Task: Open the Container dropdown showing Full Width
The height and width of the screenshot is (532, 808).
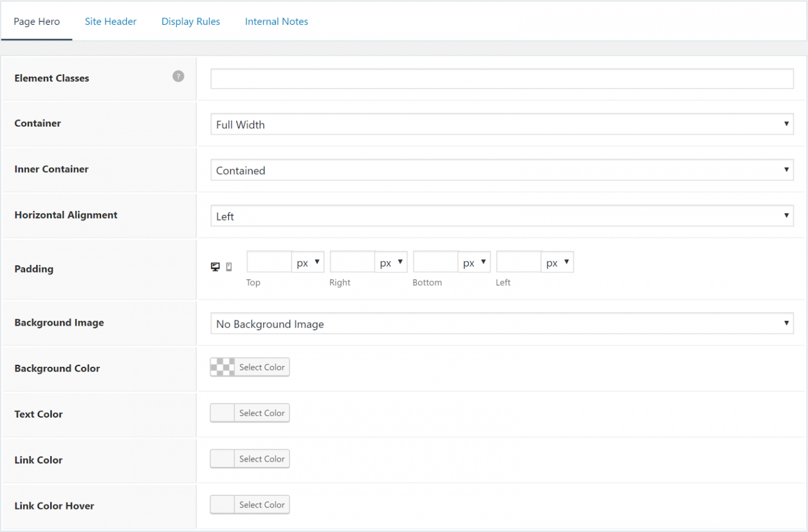Action: click(x=501, y=125)
